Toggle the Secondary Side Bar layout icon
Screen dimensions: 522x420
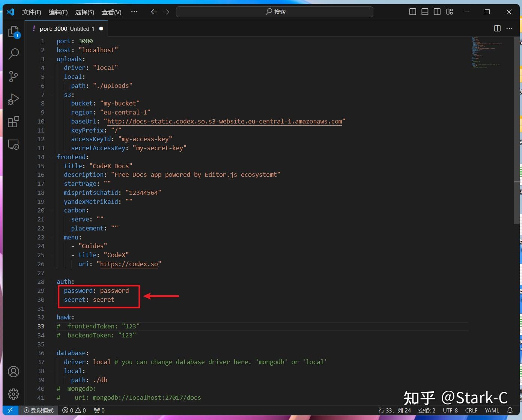[x=437, y=12]
